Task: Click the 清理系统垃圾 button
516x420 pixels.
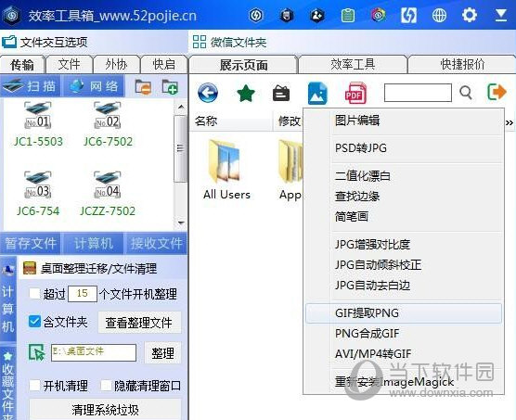Action: click(105, 409)
